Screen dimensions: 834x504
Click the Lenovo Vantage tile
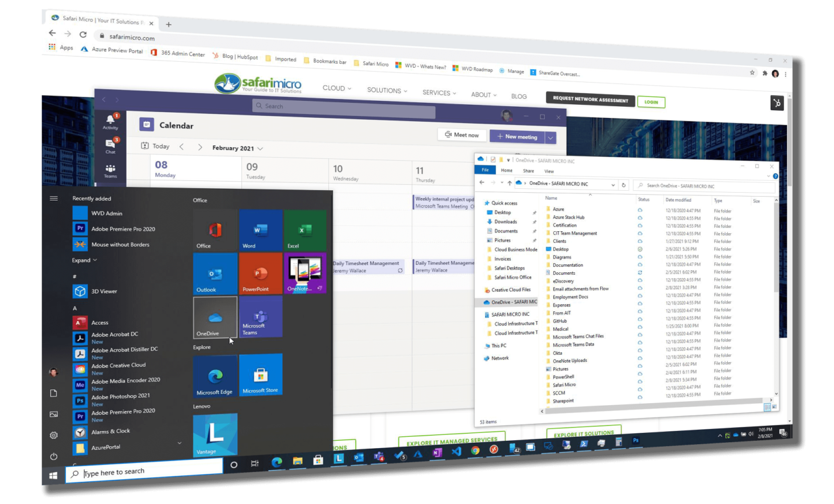(x=215, y=435)
